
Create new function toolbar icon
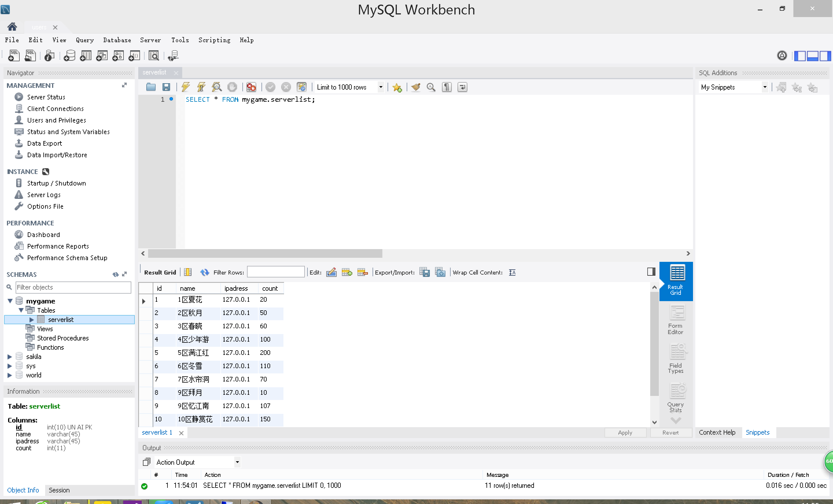(134, 55)
